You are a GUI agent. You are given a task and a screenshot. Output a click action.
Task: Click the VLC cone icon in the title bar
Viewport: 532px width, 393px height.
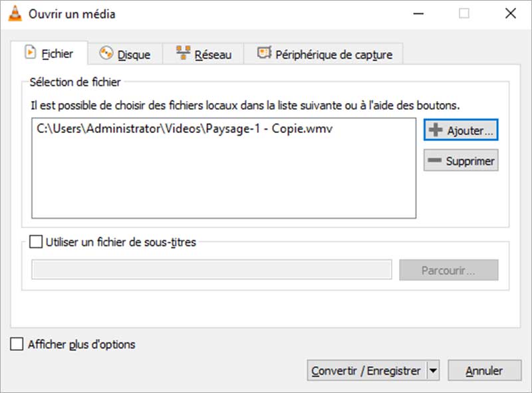point(13,13)
